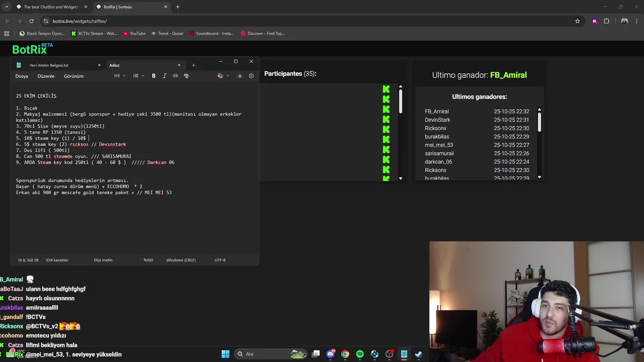Close the 'BotRix | Sorteos' tab

tap(166, 7)
